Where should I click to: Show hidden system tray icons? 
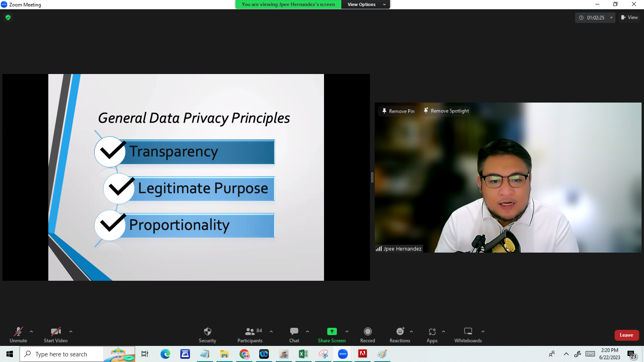[x=566, y=354]
